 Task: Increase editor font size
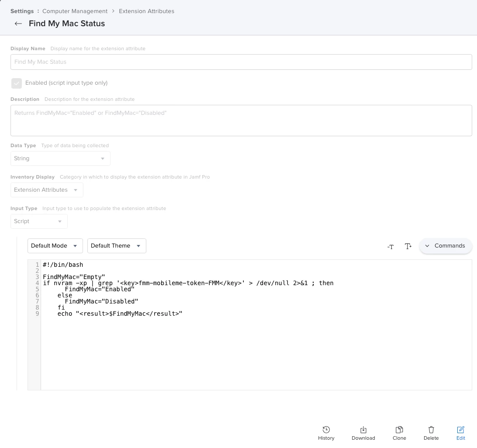408,246
